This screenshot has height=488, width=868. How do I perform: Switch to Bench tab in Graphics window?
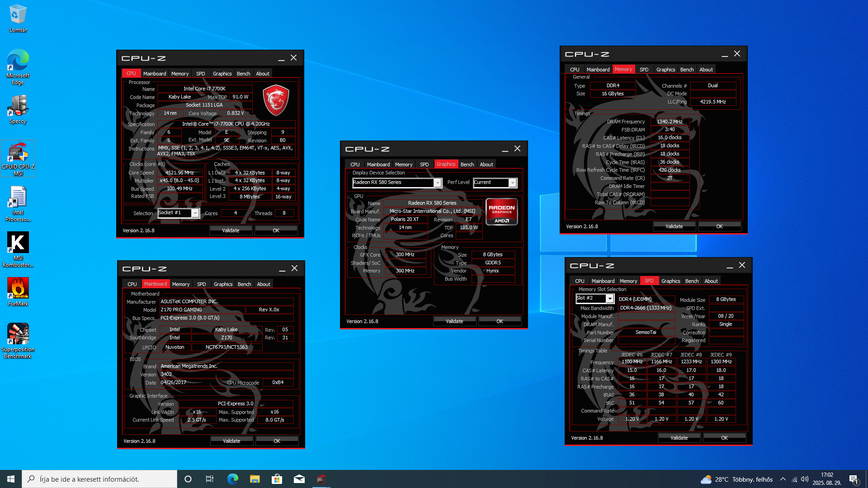click(x=467, y=164)
